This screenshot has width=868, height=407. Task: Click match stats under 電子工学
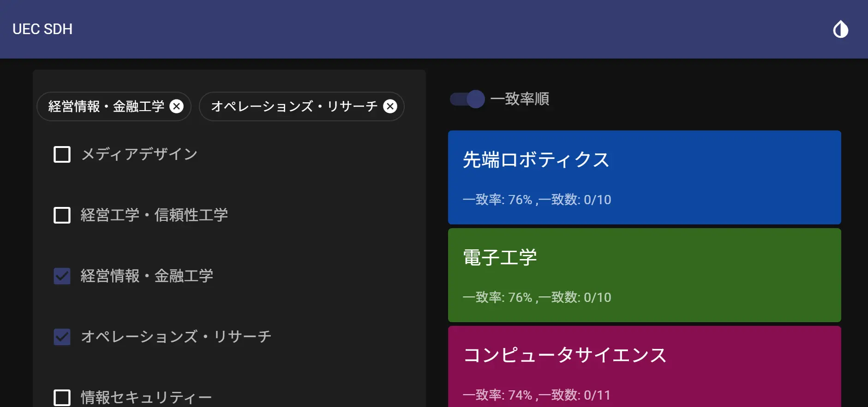click(537, 297)
